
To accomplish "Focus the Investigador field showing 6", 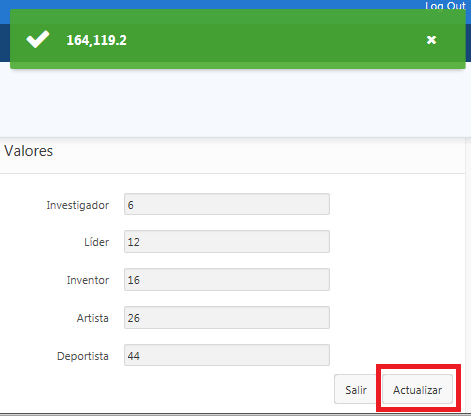I will (227, 204).
